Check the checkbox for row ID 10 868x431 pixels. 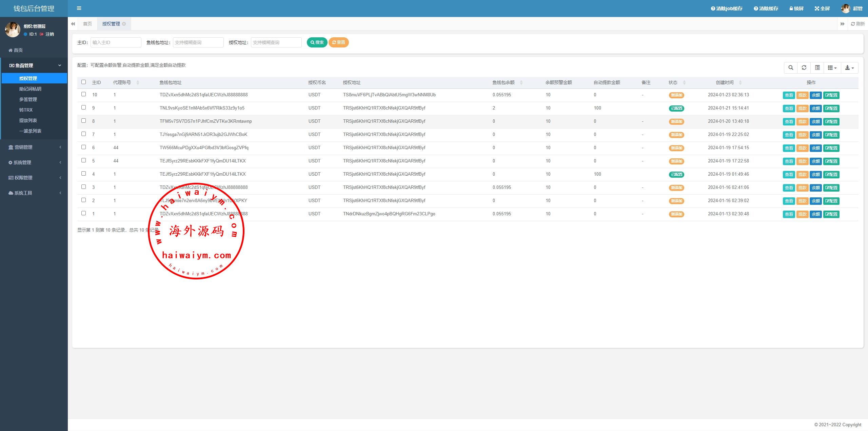coord(84,94)
